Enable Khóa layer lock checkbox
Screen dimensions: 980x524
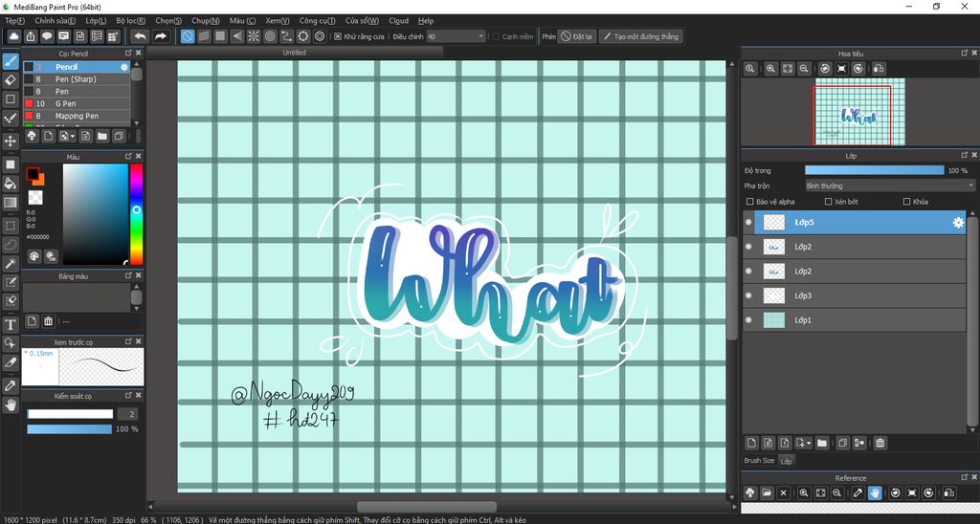point(906,202)
